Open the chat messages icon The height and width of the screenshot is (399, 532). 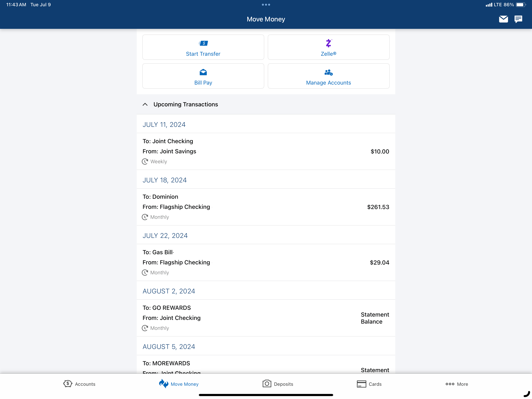518,19
